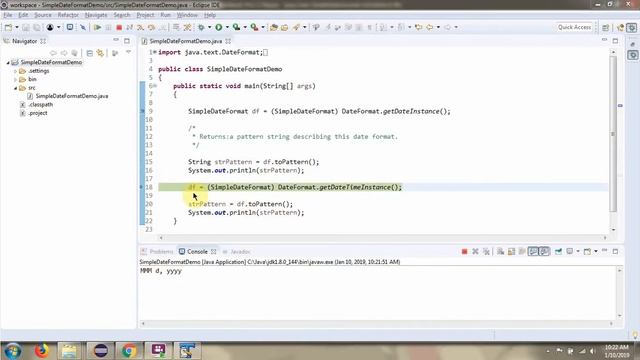Open the Refactor menu
Screen dimensions: 640x360
coord(68,15)
